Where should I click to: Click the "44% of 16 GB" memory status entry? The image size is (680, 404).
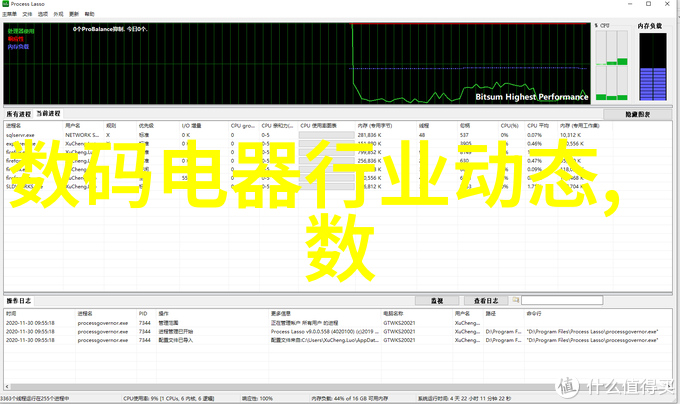350,398
